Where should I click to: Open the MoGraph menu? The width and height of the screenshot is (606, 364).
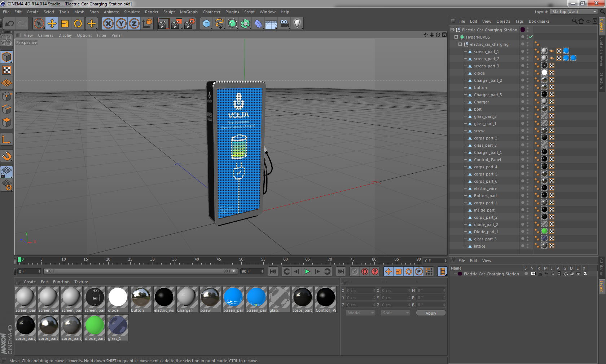189,12
